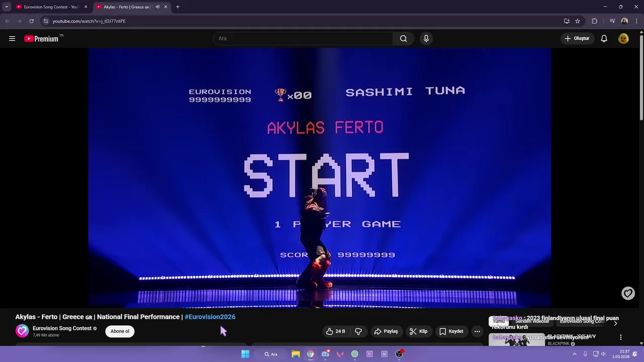Click the video player area

[x=319, y=177]
